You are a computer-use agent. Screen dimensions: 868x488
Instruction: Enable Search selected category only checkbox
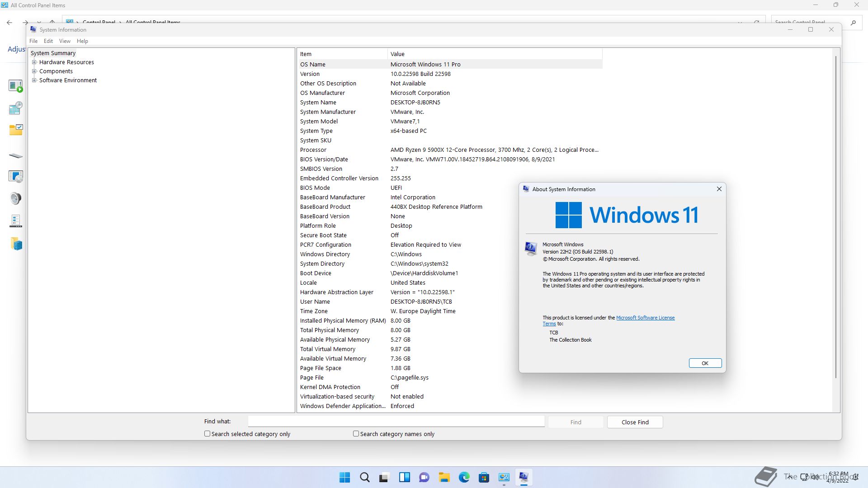click(x=207, y=434)
